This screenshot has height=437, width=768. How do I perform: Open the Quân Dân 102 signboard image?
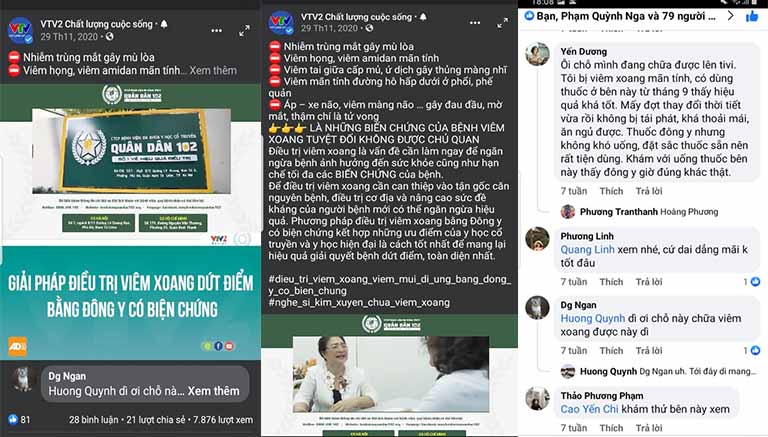click(131, 150)
